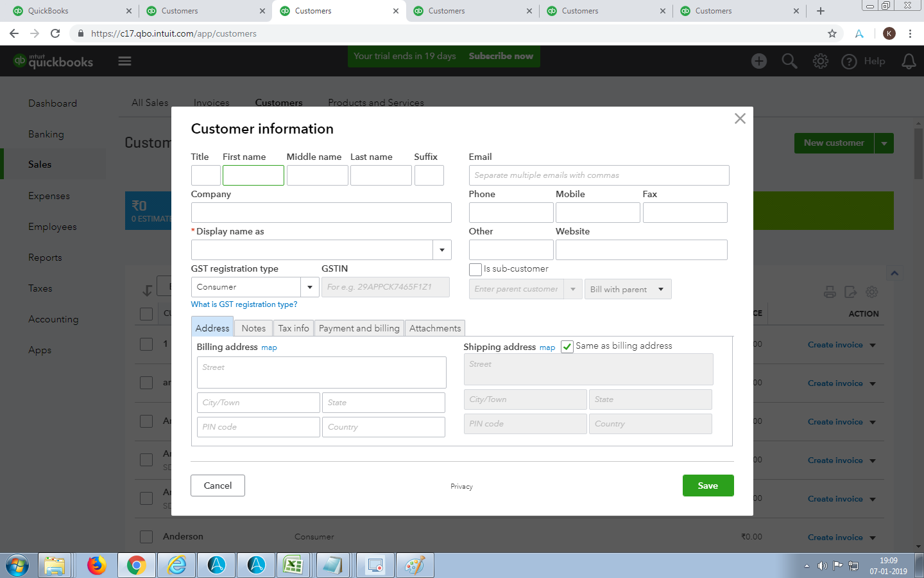
Task: View notifications bell icon
Action: tap(909, 61)
